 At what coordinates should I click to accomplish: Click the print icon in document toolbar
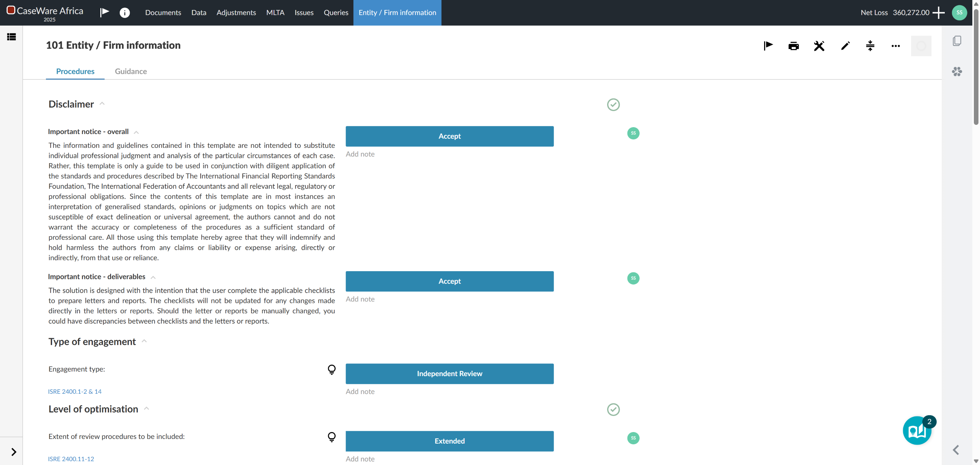[794, 46]
